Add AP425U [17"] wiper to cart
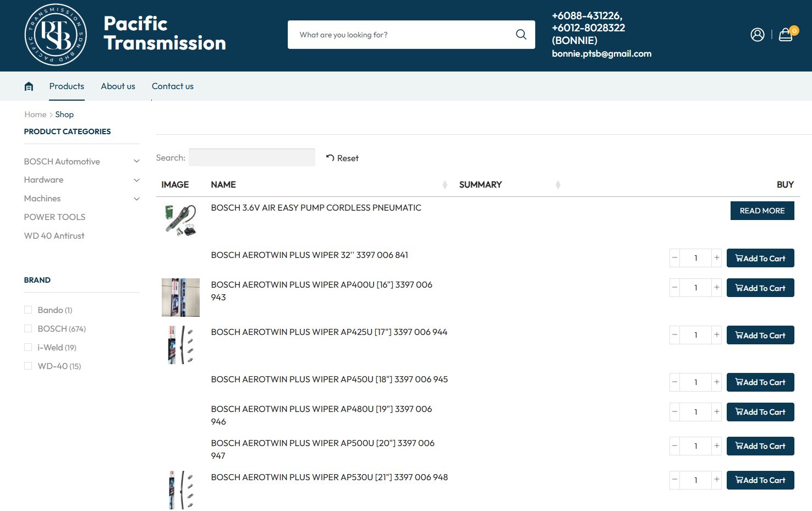812x511 pixels. (x=760, y=335)
